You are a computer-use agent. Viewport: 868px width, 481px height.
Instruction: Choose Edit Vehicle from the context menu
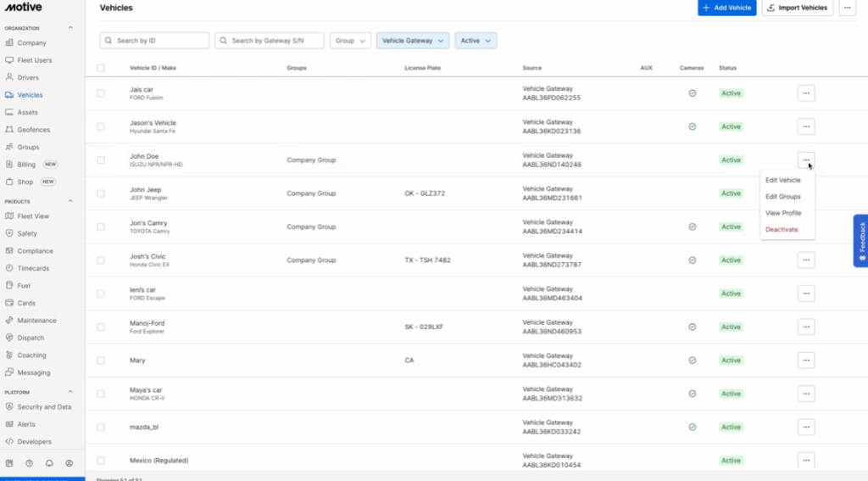782,180
